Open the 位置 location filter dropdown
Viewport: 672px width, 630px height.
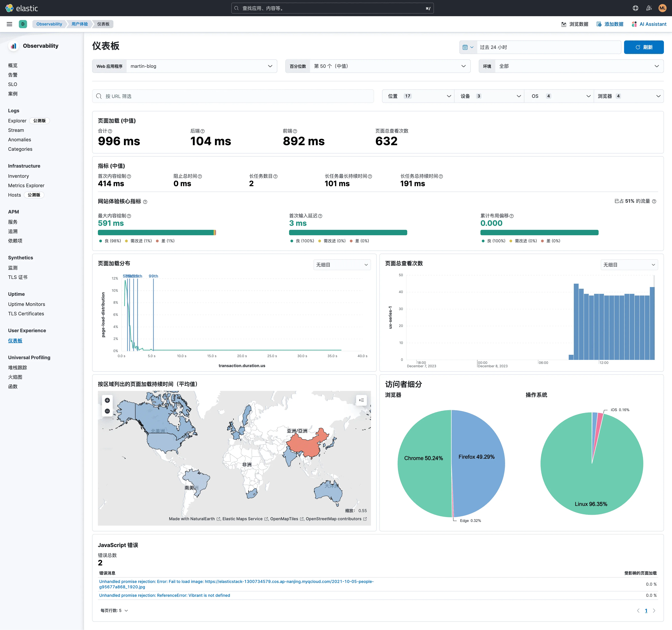point(419,96)
